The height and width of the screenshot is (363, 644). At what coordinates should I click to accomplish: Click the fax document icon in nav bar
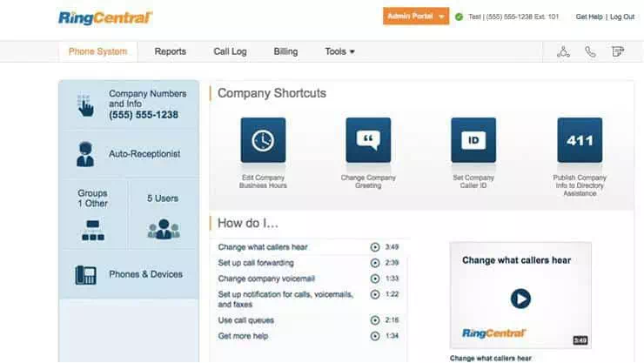coord(617,51)
